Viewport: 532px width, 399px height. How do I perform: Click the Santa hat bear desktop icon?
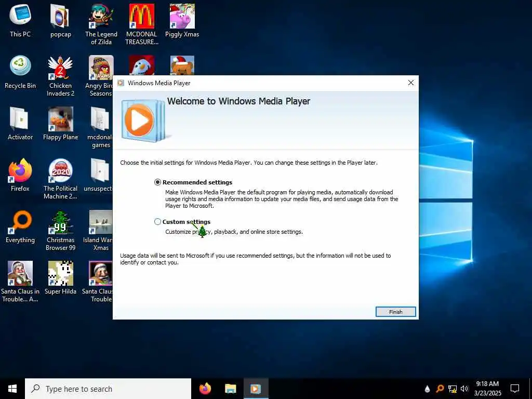[182, 65]
